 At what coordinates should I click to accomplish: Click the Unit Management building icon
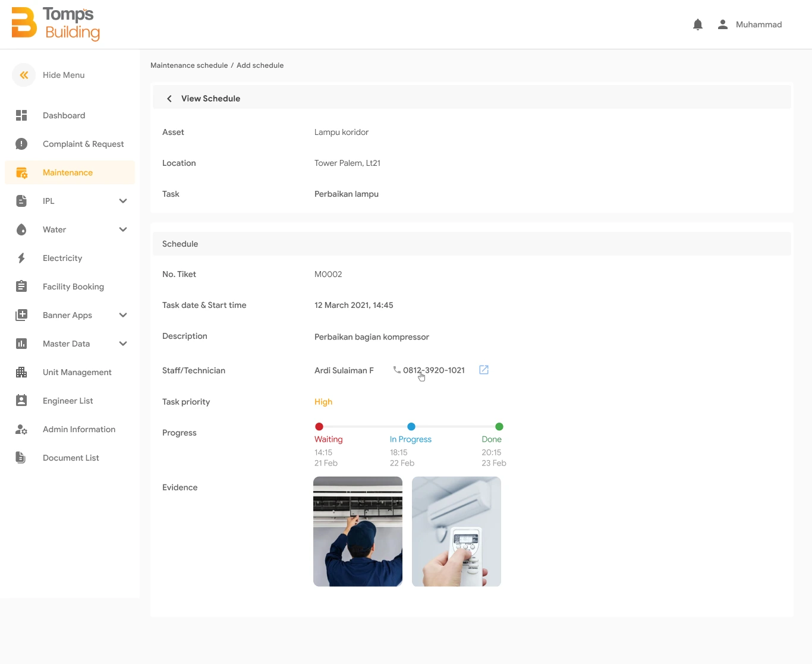(21, 372)
